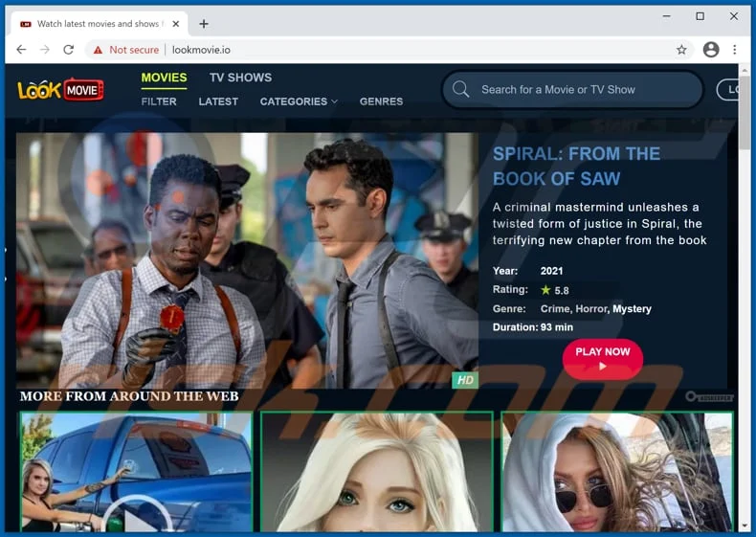
Task: Click the partially visible login button
Action: [727, 89]
